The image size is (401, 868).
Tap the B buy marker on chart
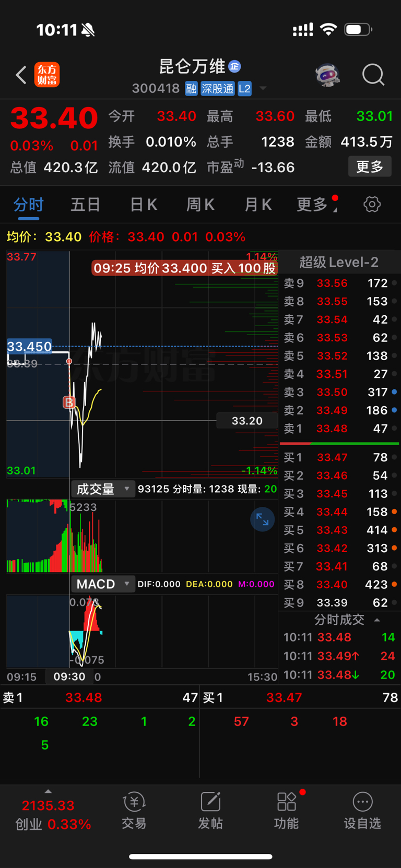tap(68, 402)
